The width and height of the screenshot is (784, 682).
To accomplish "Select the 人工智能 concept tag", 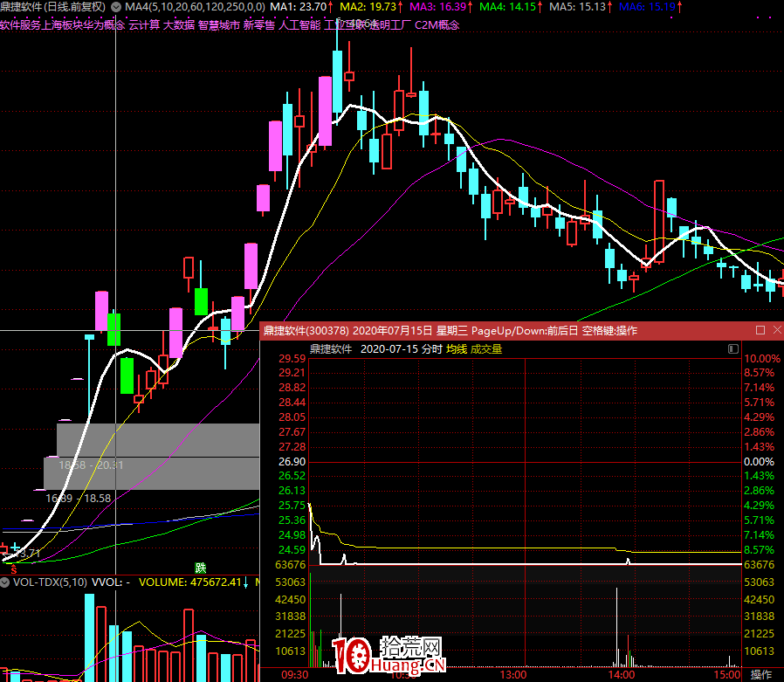I will pyautogui.click(x=299, y=24).
